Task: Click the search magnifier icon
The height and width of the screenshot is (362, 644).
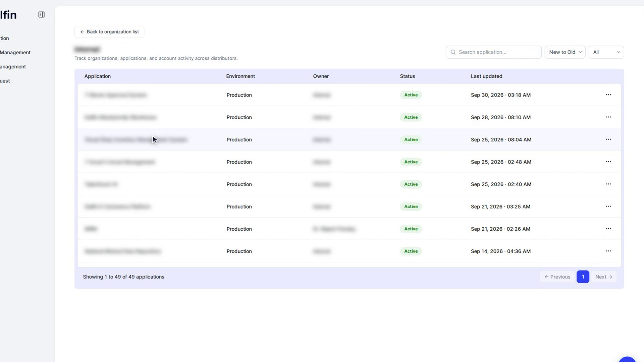Action: pyautogui.click(x=453, y=52)
